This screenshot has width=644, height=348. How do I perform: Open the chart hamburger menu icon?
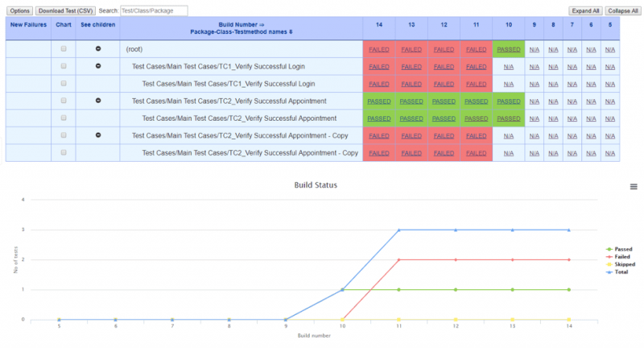click(x=634, y=186)
